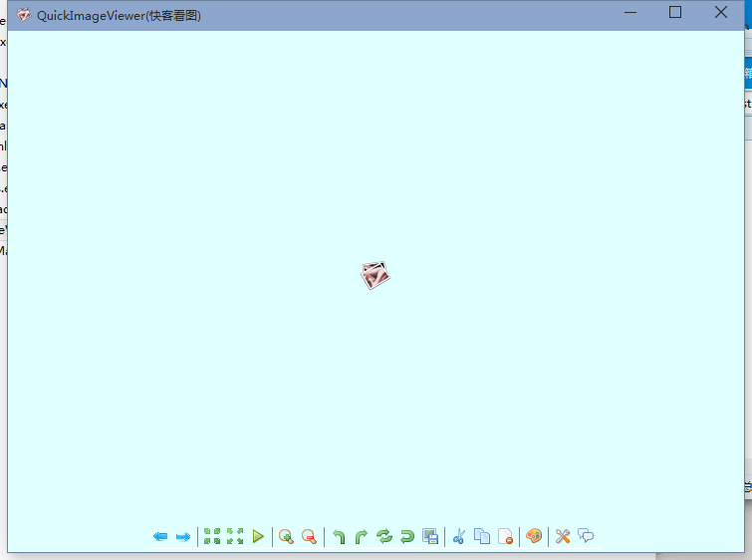The image size is (752, 560).
Task: Save the image using the disk icon
Action: pos(430,536)
